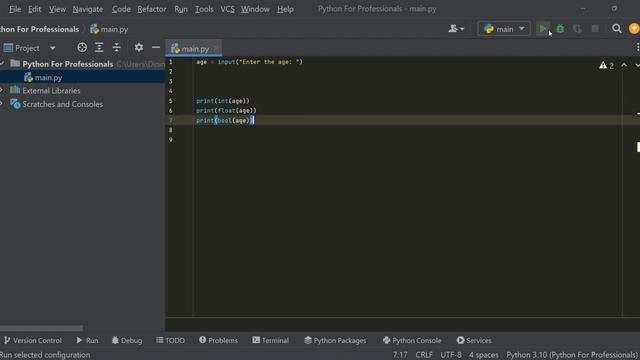Go to previous highlighted error arrow
This screenshot has height=360, width=640.
click(624, 65)
